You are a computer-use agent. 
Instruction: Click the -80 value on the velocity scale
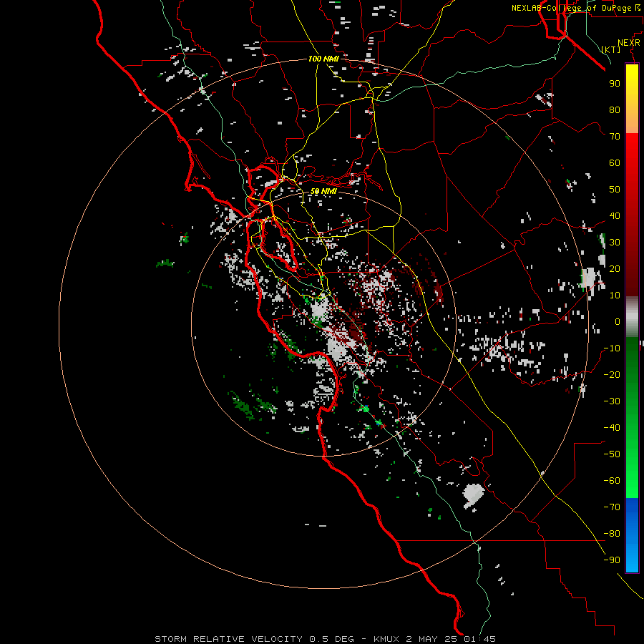612,534
